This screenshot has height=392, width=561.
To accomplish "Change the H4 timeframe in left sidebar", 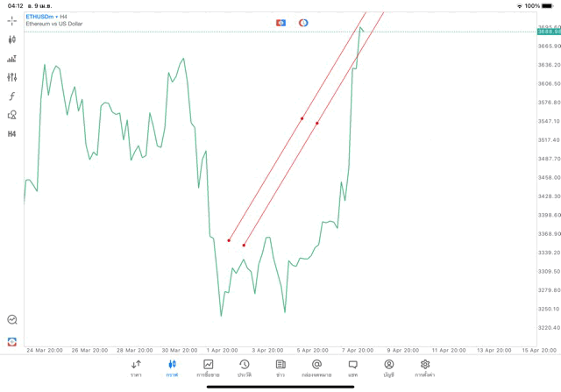I will click(x=12, y=134).
